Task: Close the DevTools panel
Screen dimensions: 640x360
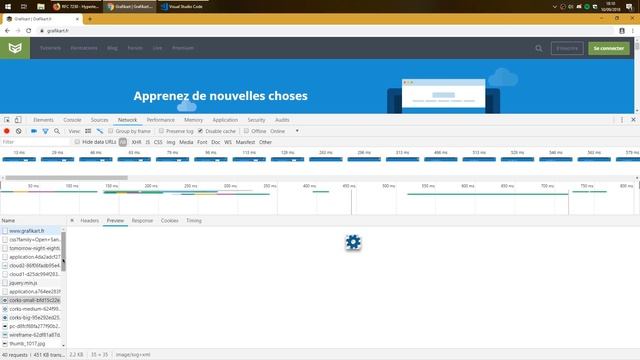Action: [x=633, y=120]
